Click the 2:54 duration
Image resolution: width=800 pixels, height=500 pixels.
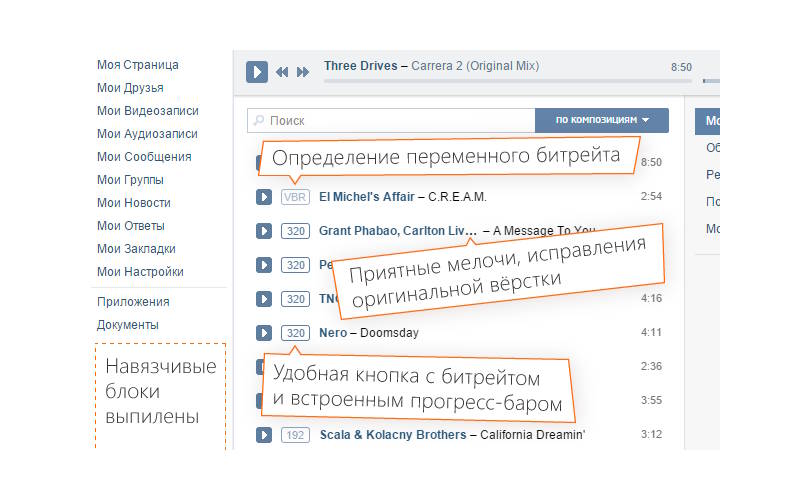click(x=651, y=196)
